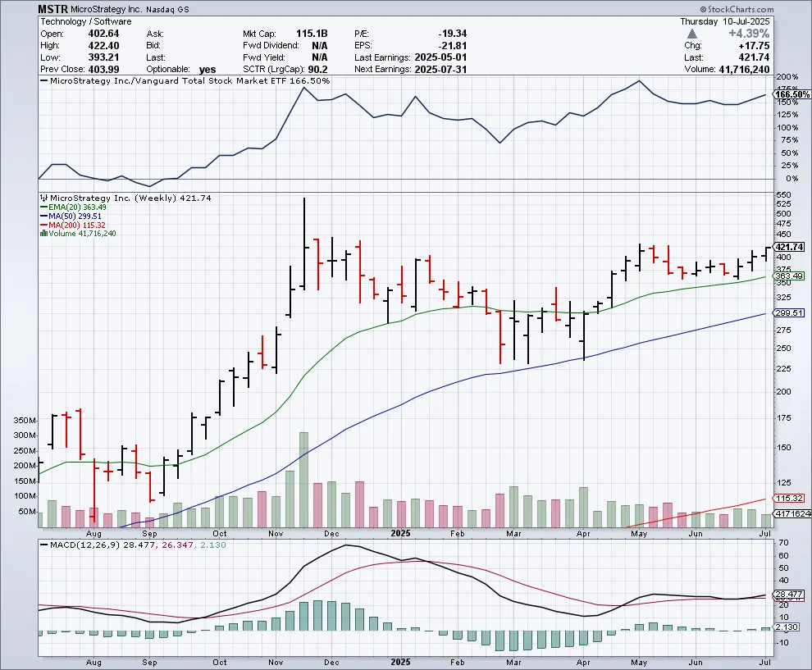Image resolution: width=812 pixels, height=670 pixels.
Task: Click the MicroStrategy Inc. (Weekly) chart title
Action: pyautogui.click(x=130, y=198)
